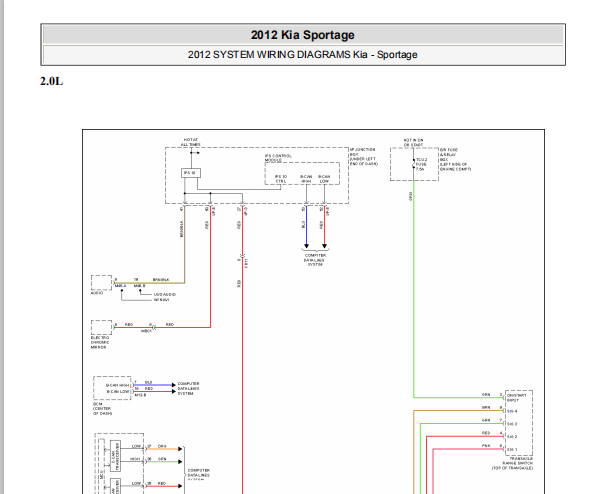Click the BCM "(CENTER OF DASH)" label

pos(103,411)
